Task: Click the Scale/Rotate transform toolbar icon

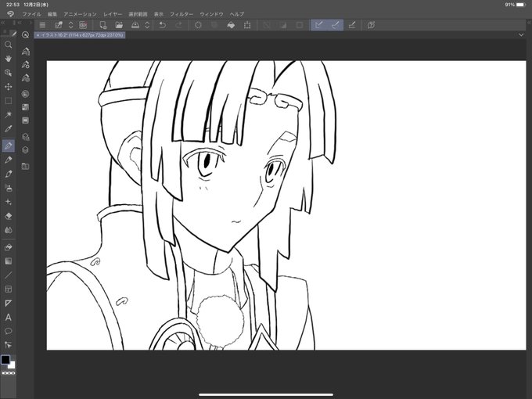Action: 247,25
